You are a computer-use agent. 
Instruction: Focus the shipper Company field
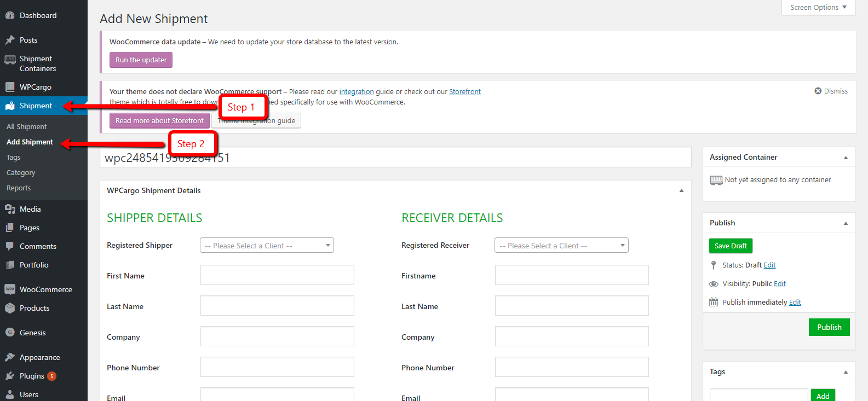click(277, 336)
